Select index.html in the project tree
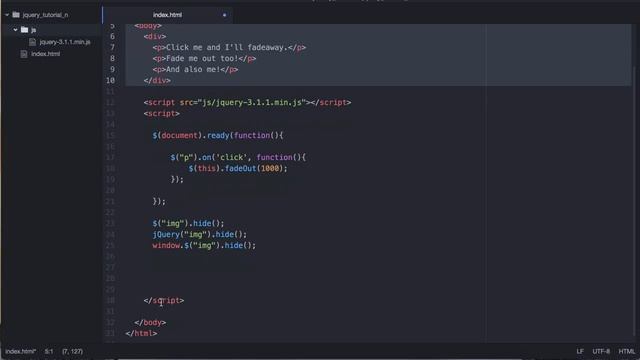Image resolution: width=640 pixels, height=360 pixels. click(x=46, y=54)
